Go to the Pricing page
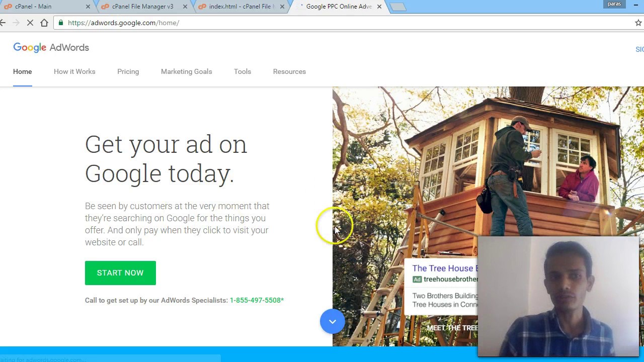Viewport: 644px width, 362px height. pos(128,71)
